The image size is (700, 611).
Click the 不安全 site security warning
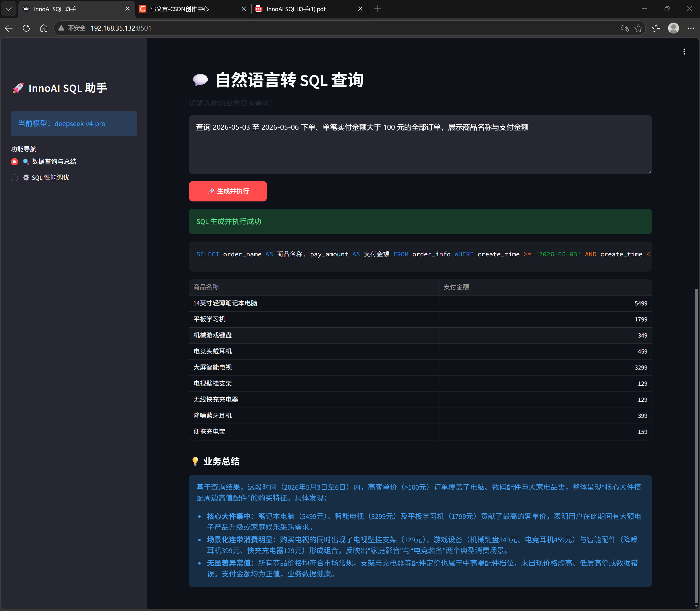[x=72, y=28]
